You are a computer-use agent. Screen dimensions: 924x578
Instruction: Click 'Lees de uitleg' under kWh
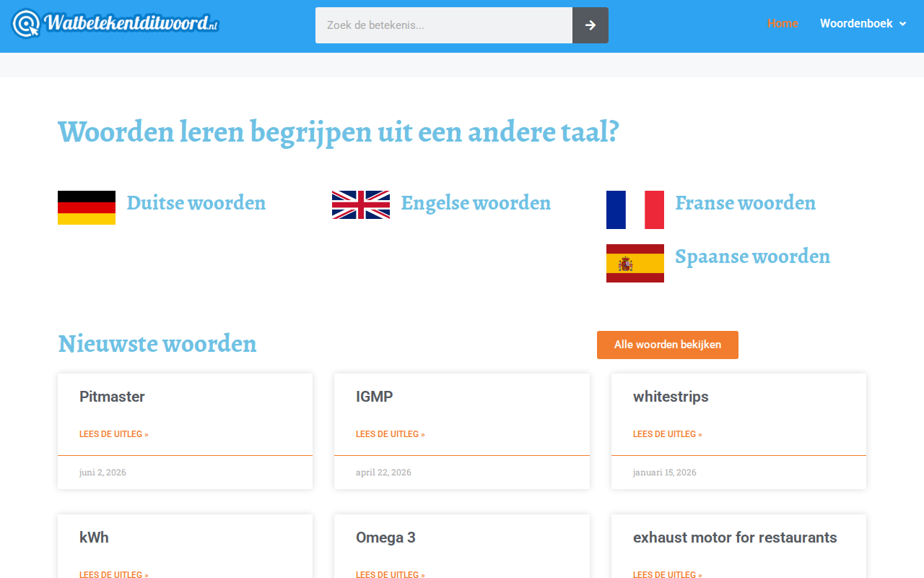pyautogui.click(x=114, y=574)
